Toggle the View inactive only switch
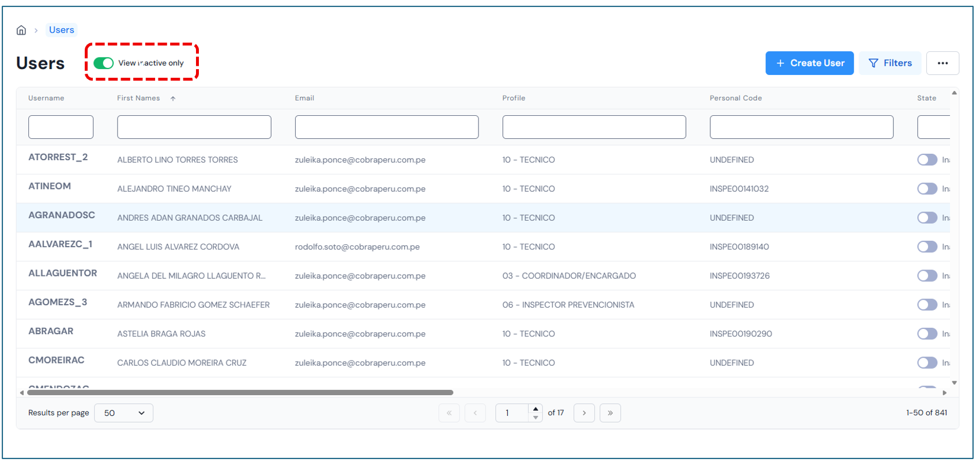The image size is (980, 466). pyautogui.click(x=104, y=63)
